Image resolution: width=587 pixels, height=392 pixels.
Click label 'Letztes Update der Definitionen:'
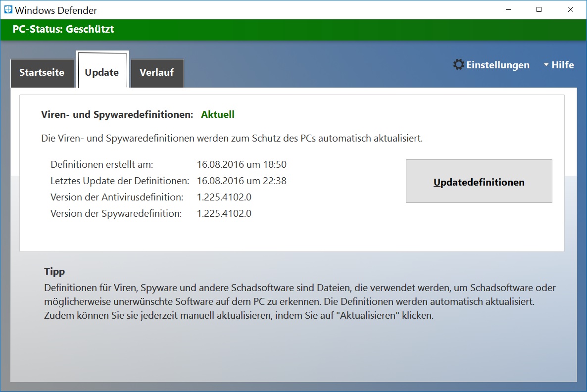(x=120, y=181)
